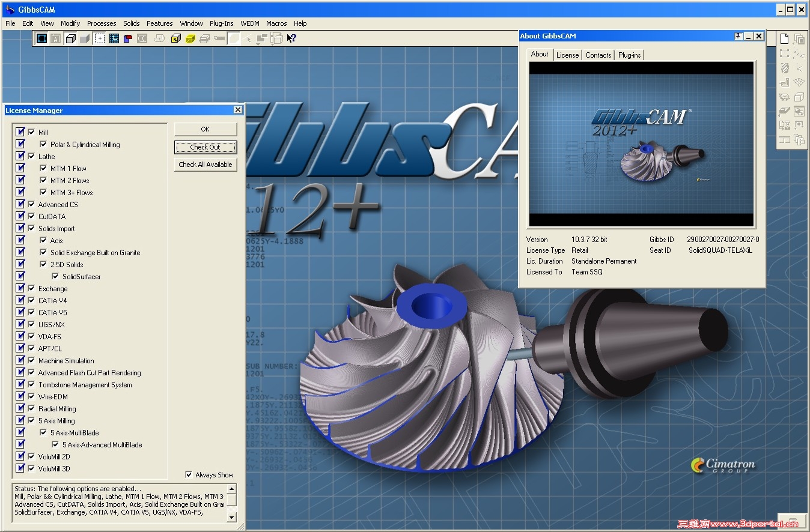810x532 pixels.
Task: Click the pin icon on About GibbsCAM titlebar
Action: point(738,36)
